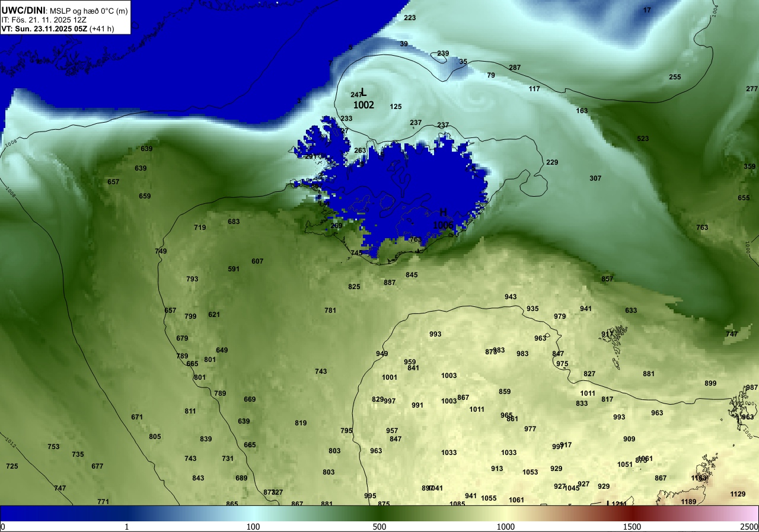Click the map value 659
This screenshot has height=532, width=759.
[x=145, y=196]
